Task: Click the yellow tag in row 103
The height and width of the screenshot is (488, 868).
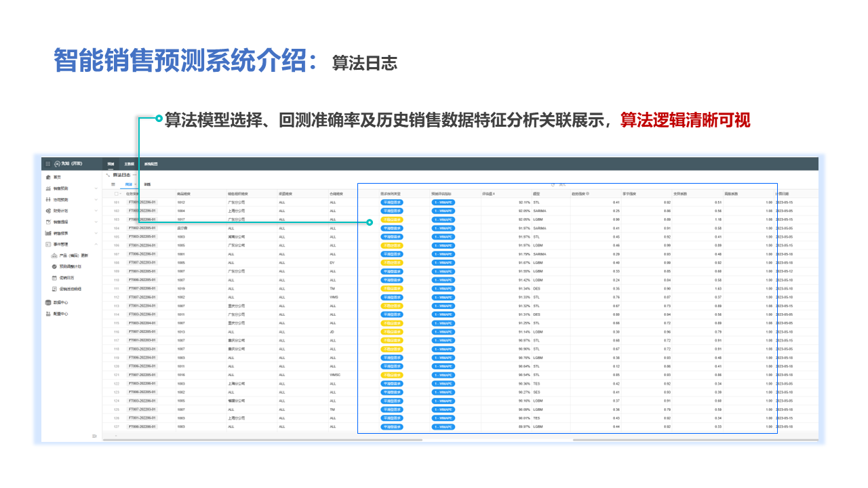Action: pyautogui.click(x=392, y=220)
